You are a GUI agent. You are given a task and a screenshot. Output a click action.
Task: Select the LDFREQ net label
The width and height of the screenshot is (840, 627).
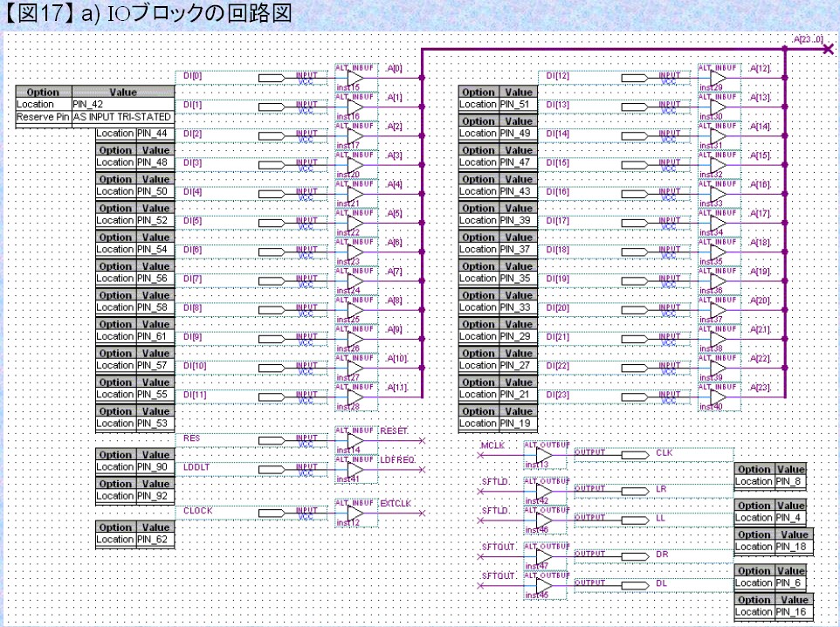tap(397, 460)
